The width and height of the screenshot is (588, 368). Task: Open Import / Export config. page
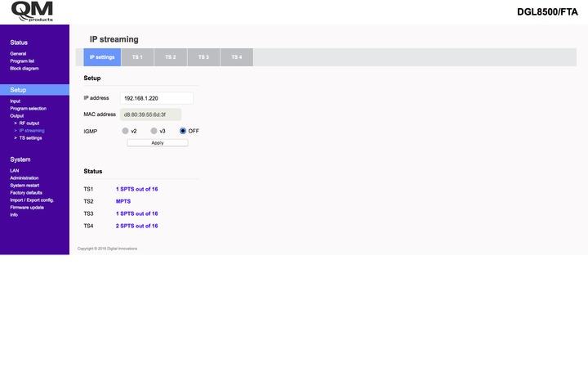coord(32,200)
